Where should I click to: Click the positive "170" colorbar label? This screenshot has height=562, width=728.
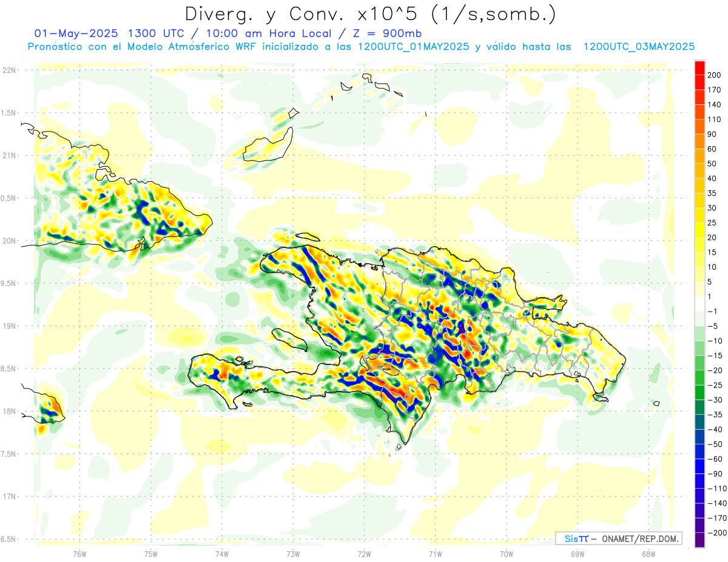pos(713,90)
